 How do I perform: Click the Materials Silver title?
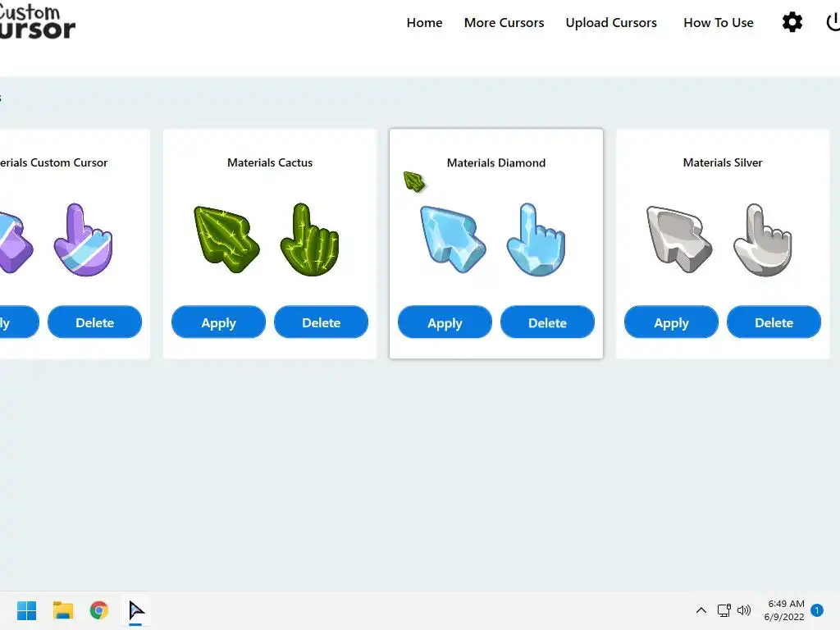[722, 162]
